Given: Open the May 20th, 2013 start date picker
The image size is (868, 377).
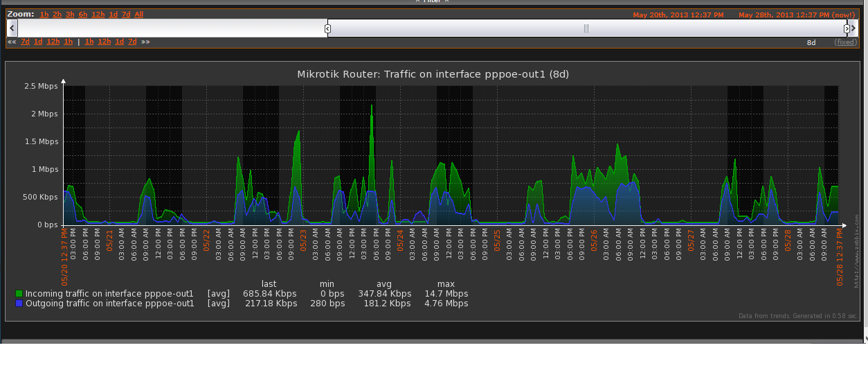Looking at the screenshot, I should point(678,15).
